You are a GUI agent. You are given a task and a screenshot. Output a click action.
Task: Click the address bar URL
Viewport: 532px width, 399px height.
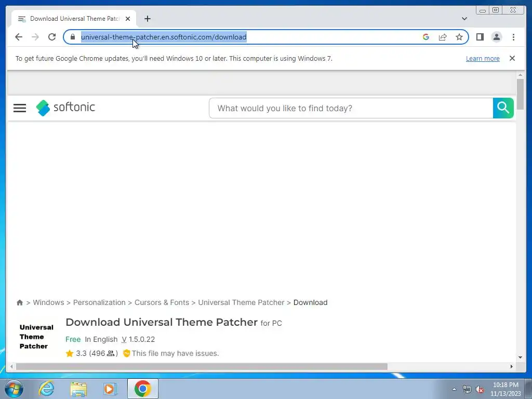pos(164,37)
